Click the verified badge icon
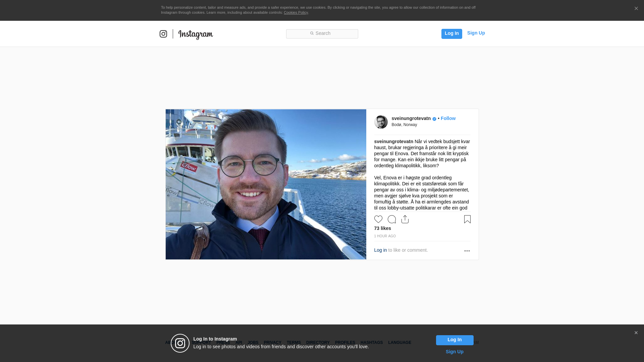This screenshot has height=362, width=644. 434,119
